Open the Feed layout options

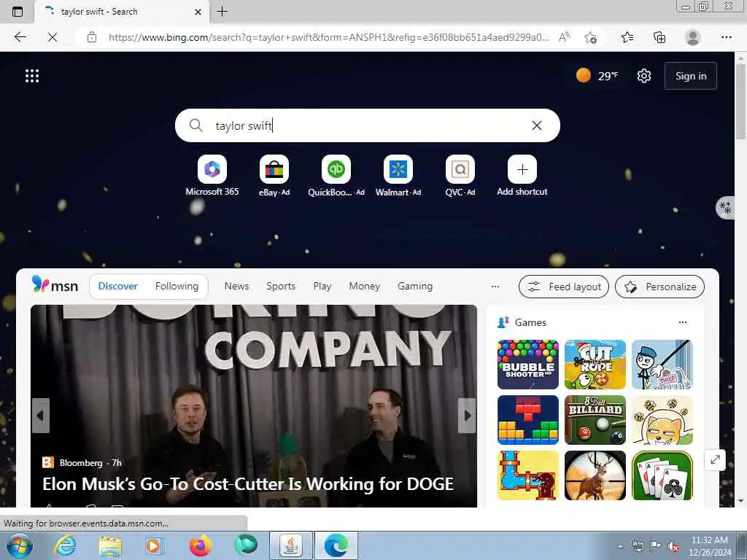(x=564, y=287)
